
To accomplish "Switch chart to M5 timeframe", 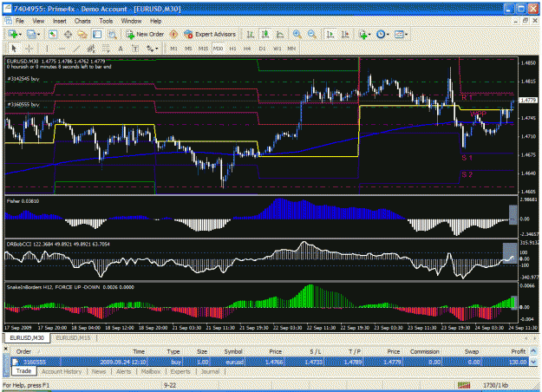I will tap(188, 49).
